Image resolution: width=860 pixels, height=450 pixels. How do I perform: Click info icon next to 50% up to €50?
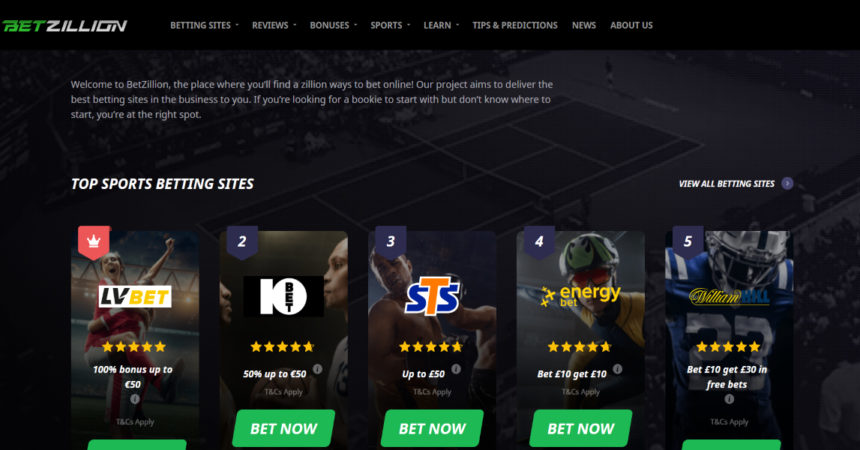point(318,369)
